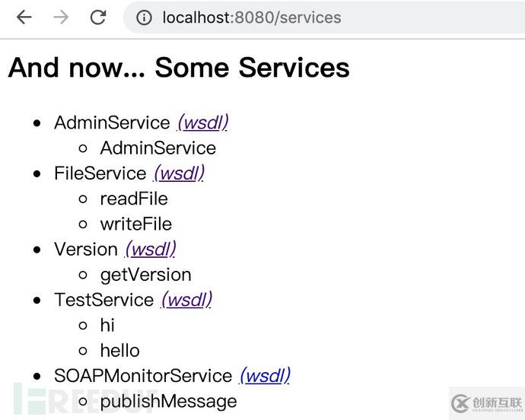
Task: Open the SOAPMonitorService wsdl link
Action: coord(264,376)
